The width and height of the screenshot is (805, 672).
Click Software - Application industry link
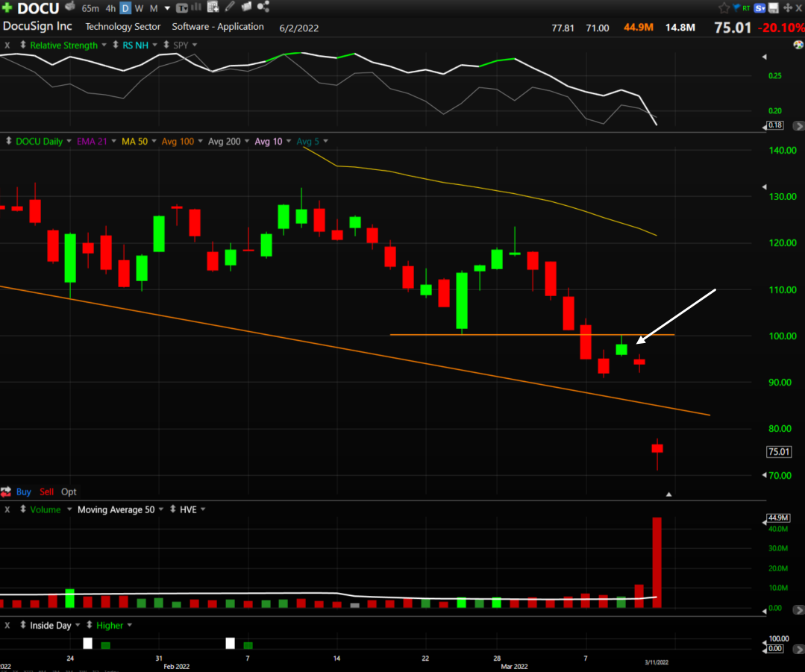point(218,27)
